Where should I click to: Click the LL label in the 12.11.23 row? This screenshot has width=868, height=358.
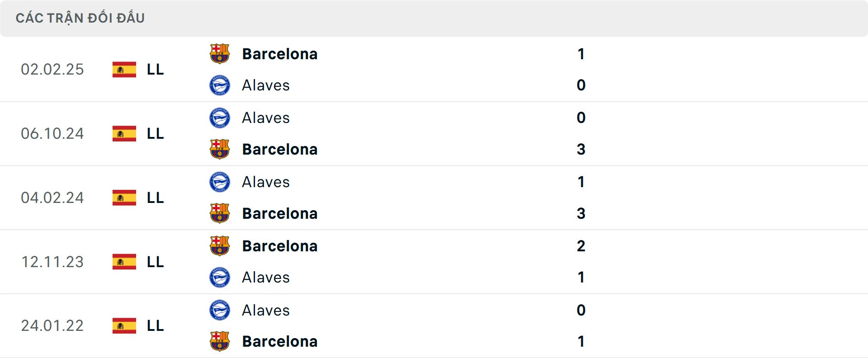155,262
